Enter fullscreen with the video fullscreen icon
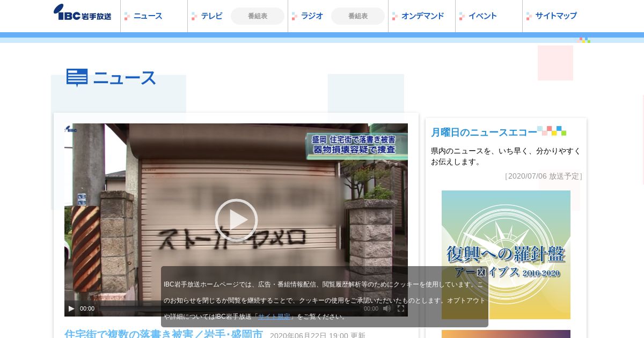Screen dimensions: 644x338 coord(401,308)
